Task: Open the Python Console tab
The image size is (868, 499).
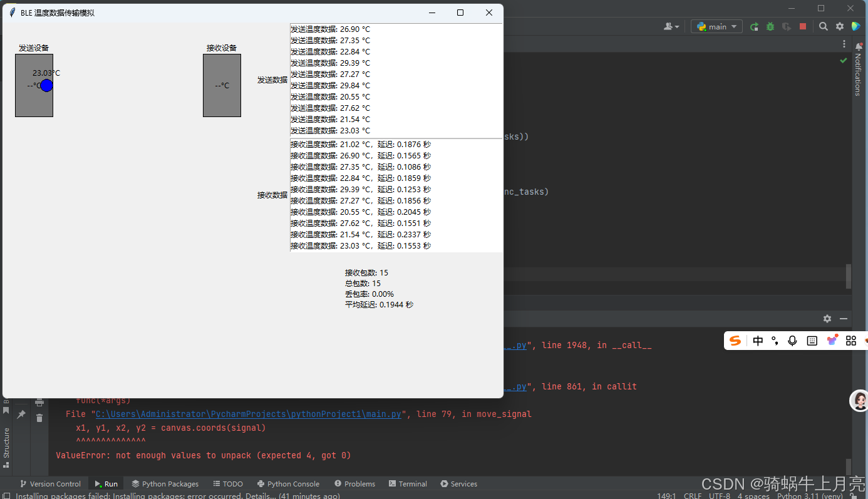Action: (289, 483)
